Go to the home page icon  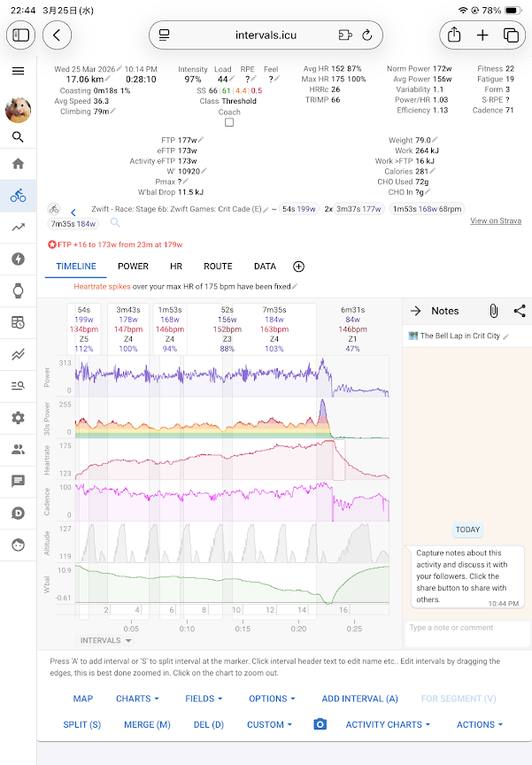click(18, 164)
